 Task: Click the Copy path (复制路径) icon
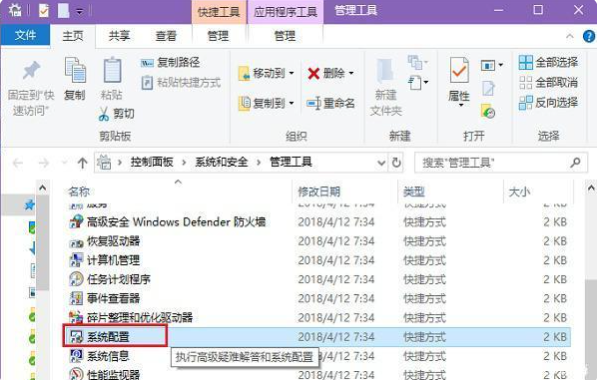(147, 62)
